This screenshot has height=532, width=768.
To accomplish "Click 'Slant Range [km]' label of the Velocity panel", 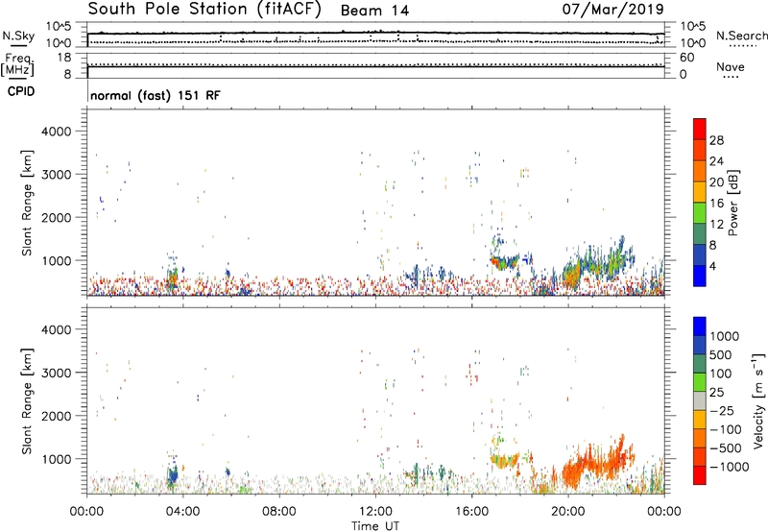I will tap(27, 401).
